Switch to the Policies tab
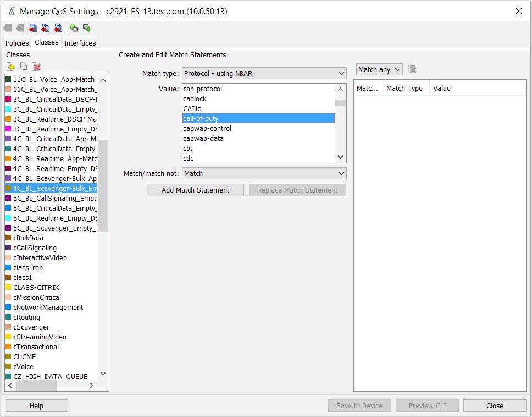The image size is (532, 417). 17,43
